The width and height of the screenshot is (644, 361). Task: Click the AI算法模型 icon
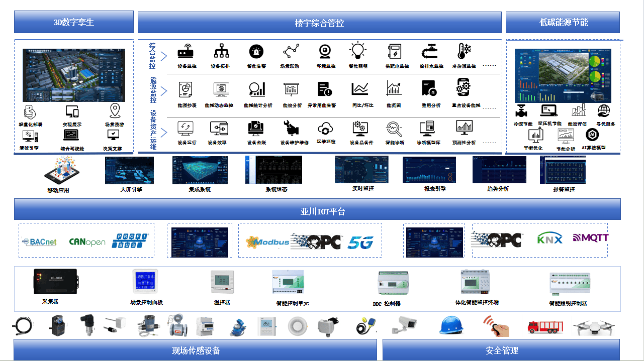coord(593,135)
